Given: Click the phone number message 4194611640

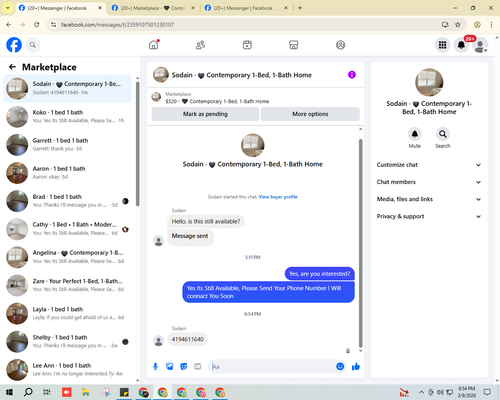Looking at the screenshot, I should pos(188,339).
